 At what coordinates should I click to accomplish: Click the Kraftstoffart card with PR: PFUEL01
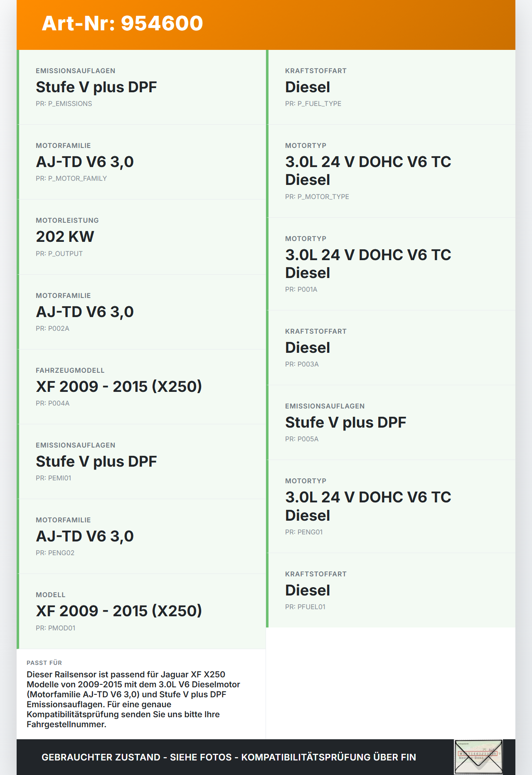click(x=391, y=590)
